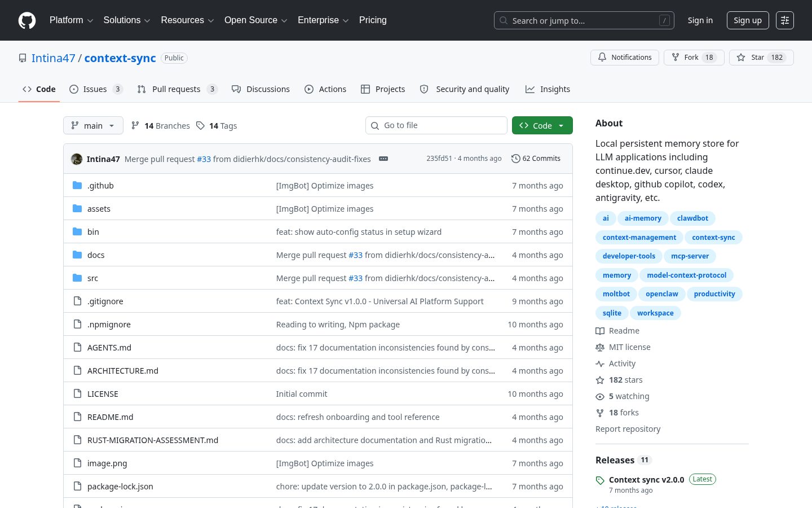Open the Security and quality tab
The image size is (812, 508).
coord(465,89)
